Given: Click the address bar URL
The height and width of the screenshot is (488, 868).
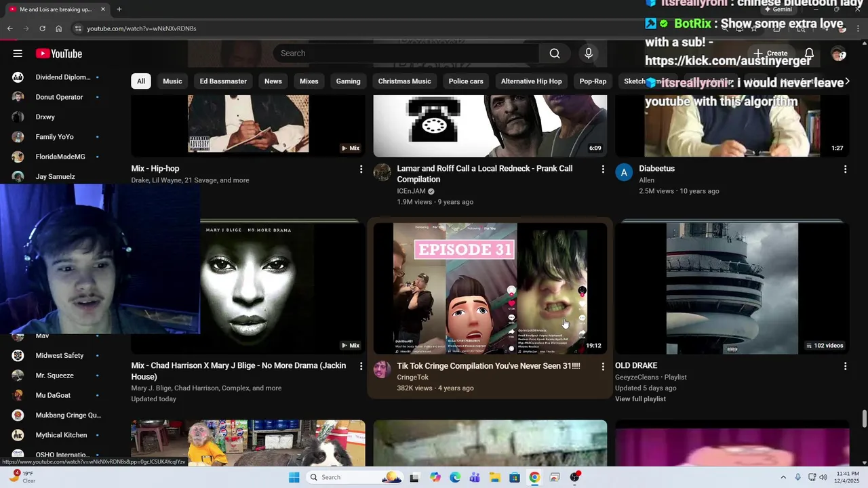Looking at the screenshot, I should point(142,28).
